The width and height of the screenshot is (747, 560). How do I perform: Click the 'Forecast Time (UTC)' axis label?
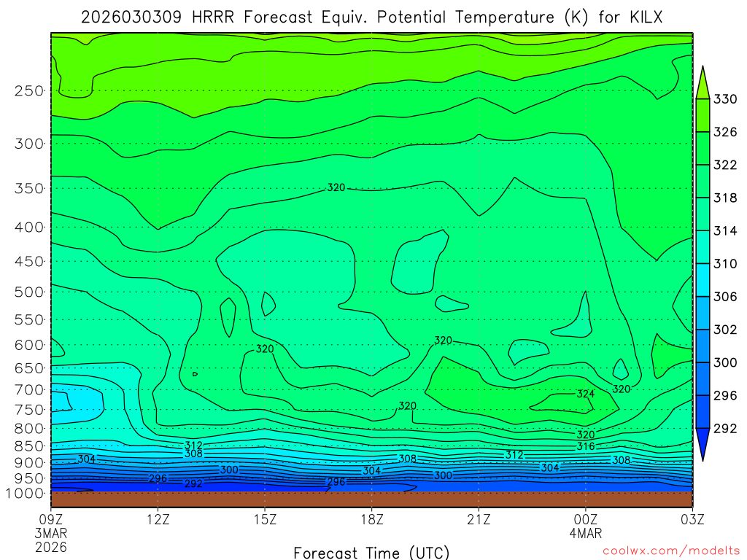(x=371, y=553)
